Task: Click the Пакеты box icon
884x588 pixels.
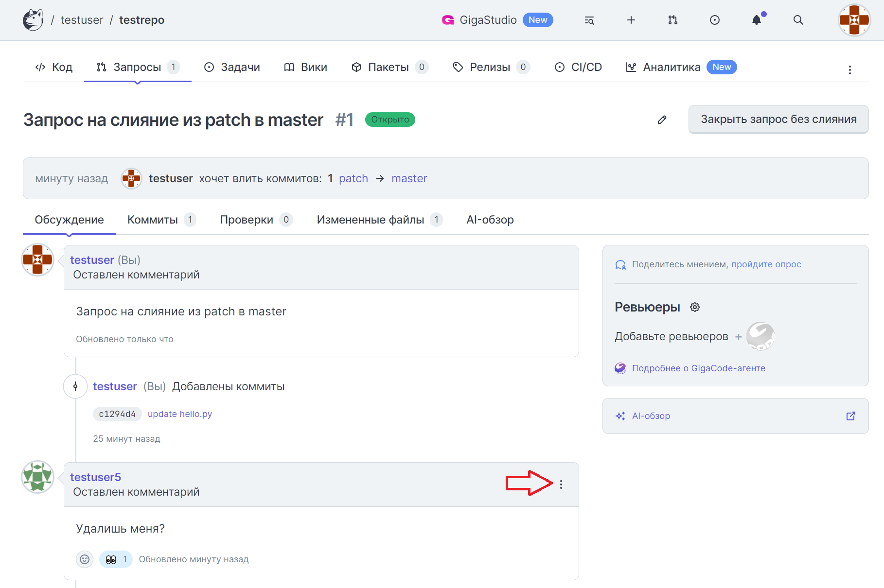Action: 356,67
